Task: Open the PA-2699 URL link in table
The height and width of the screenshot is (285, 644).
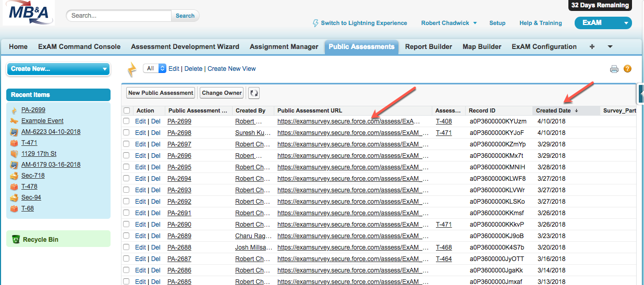Action: pyautogui.click(x=348, y=121)
